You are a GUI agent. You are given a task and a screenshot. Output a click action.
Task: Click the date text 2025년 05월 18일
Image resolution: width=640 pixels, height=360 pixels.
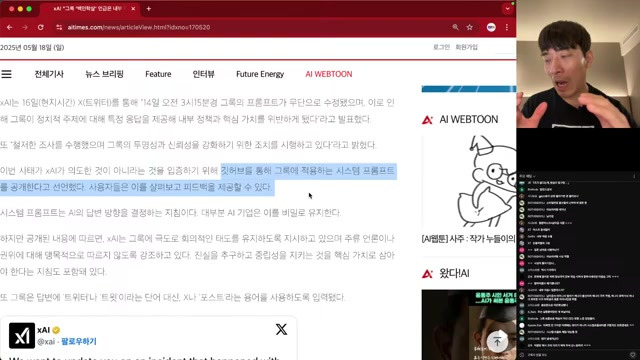32,47
